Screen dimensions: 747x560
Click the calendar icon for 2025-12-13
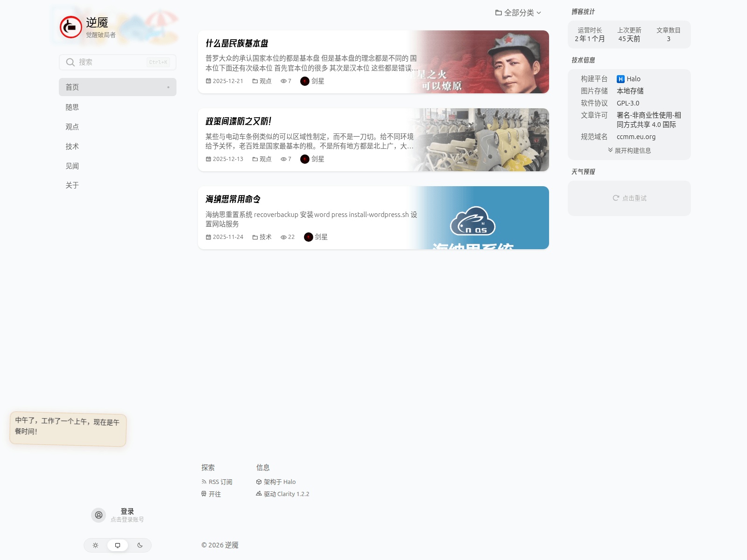coord(208,159)
